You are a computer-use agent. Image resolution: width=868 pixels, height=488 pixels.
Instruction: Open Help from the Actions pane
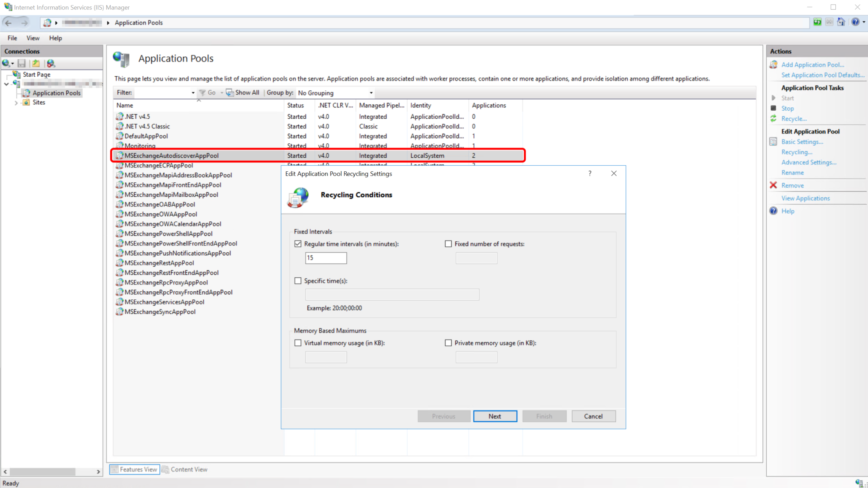point(788,211)
